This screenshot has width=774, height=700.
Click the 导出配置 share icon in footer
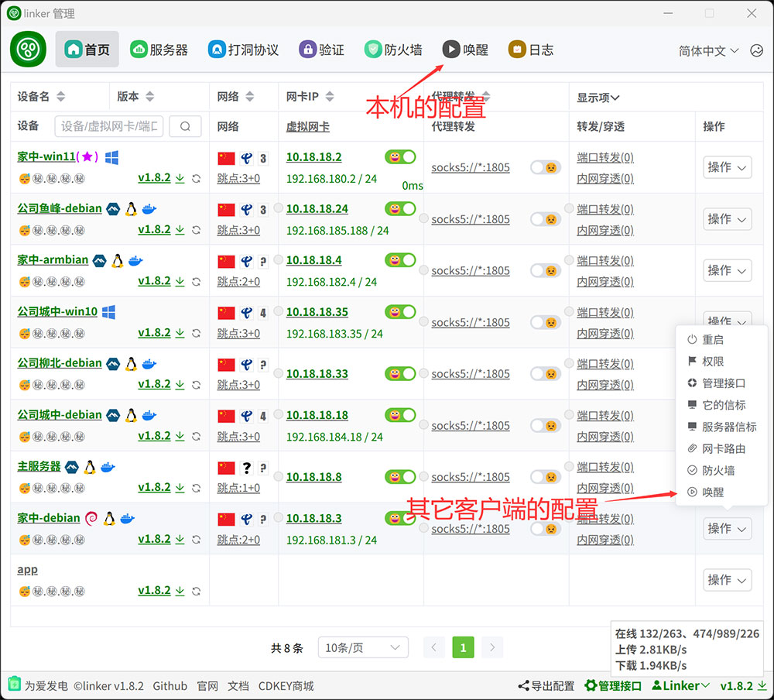coord(524,686)
